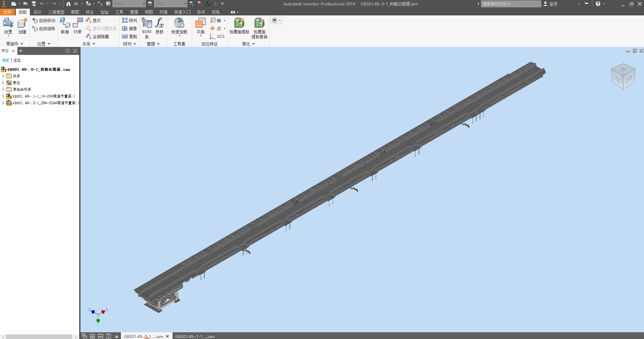Open the 三维模型 ribbon tab

click(56, 12)
